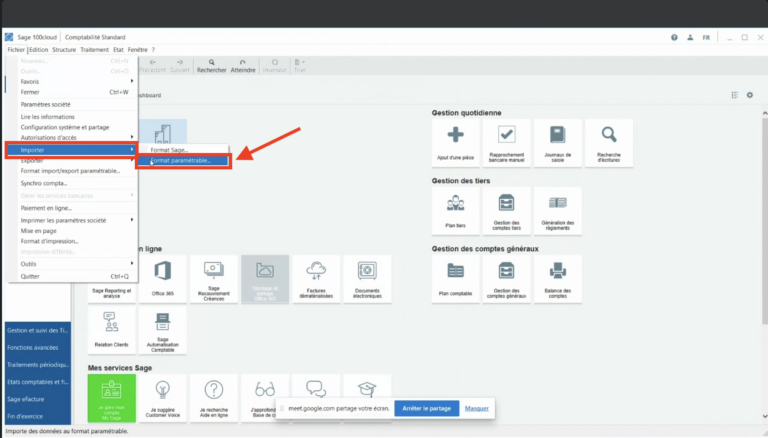Image resolution: width=768 pixels, height=438 pixels.
Task: Open Rapprochement bancaire manuel tile
Action: click(x=506, y=143)
